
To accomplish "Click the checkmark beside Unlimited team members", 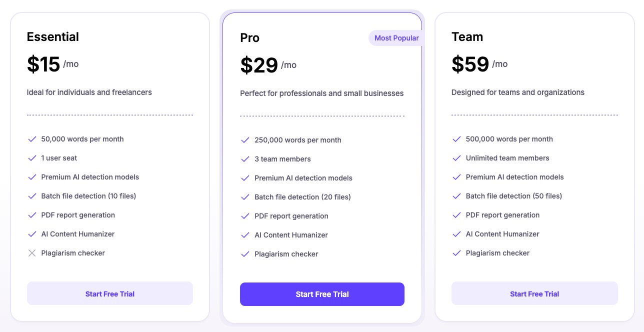I will pyautogui.click(x=456, y=158).
